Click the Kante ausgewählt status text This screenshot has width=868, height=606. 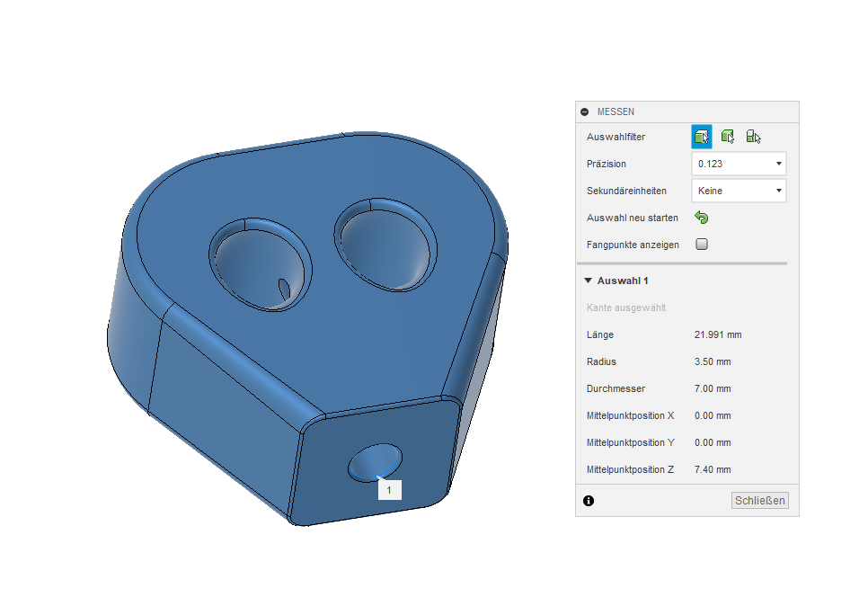pos(626,308)
